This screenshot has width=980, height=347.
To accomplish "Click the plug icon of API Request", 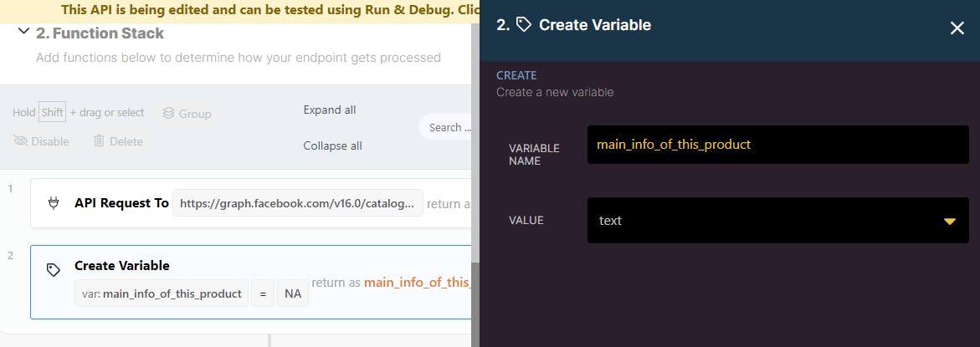I will [x=53, y=203].
